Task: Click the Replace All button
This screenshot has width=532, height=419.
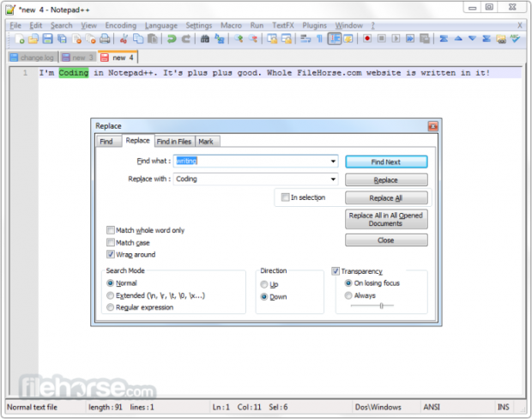Action: pos(385,198)
